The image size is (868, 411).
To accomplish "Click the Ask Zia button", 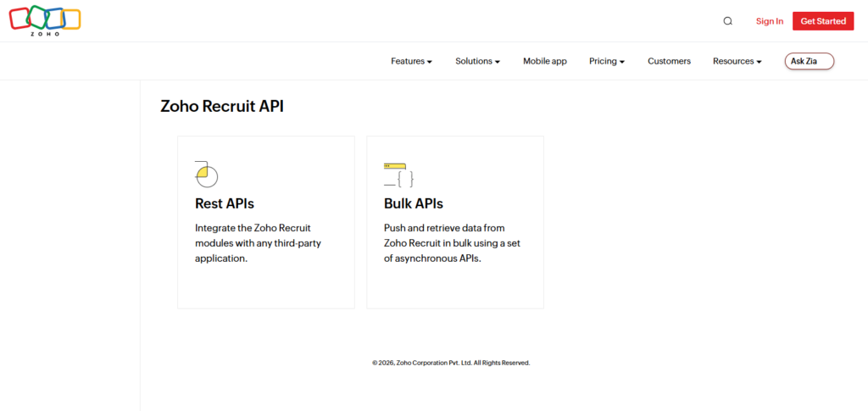I will [x=810, y=61].
